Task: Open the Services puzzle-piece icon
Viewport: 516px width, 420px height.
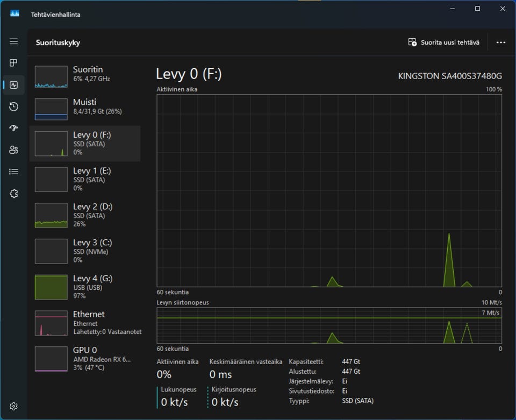Action: [x=14, y=194]
